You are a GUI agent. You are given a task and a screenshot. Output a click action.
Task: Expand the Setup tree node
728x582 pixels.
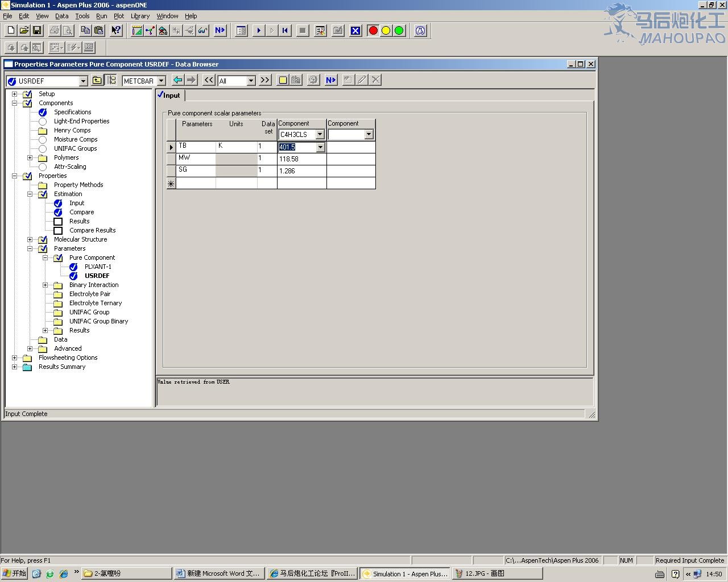click(x=15, y=94)
